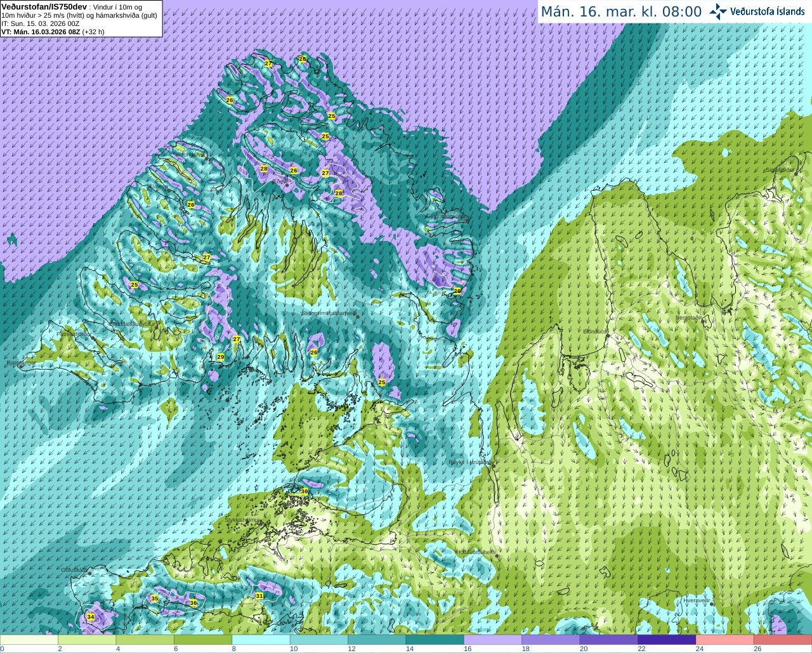The width and height of the screenshot is (812, 653).
Task: Click the Stykkishólmur station label
Action: point(243,520)
